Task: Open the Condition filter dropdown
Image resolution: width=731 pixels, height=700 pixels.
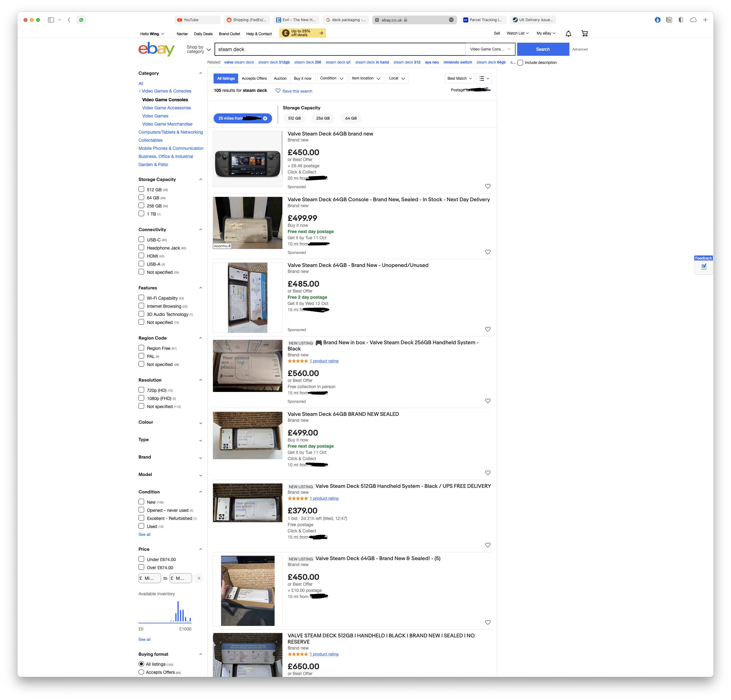Action: (332, 79)
